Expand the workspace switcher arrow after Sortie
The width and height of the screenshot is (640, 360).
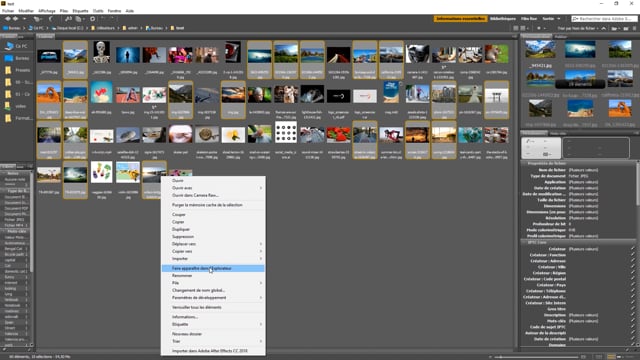(559, 19)
